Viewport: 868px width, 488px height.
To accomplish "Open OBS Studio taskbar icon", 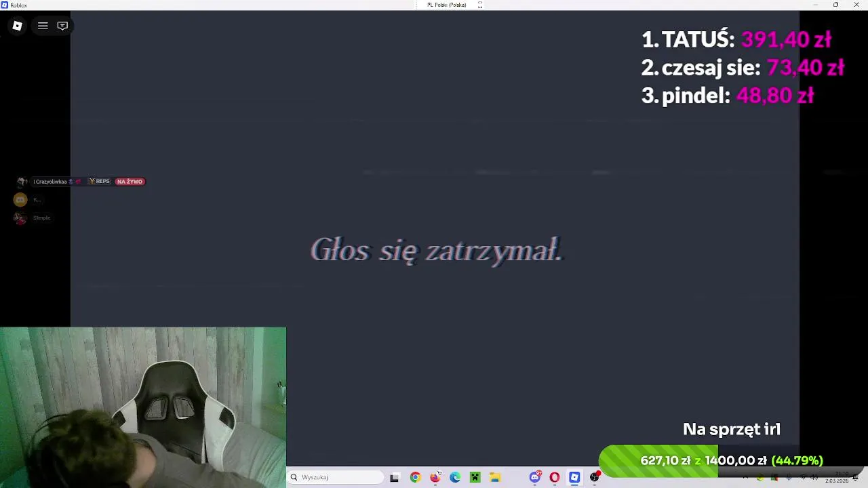I will [x=595, y=477].
